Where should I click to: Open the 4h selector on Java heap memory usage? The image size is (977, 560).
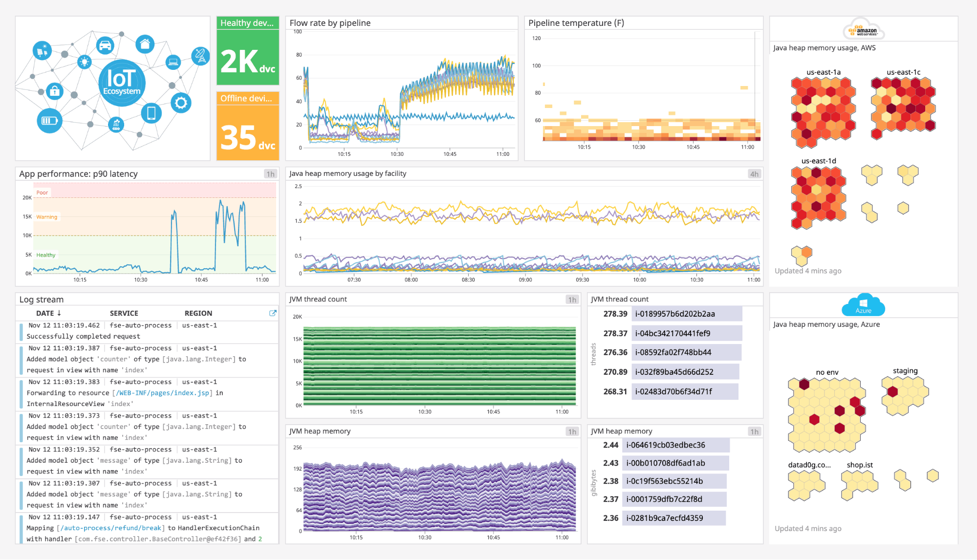point(754,173)
